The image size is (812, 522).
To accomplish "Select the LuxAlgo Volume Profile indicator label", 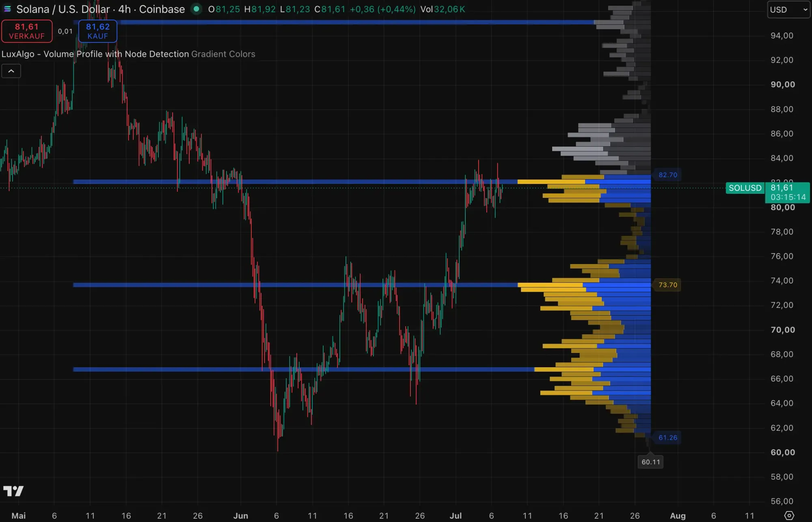I will [95, 54].
